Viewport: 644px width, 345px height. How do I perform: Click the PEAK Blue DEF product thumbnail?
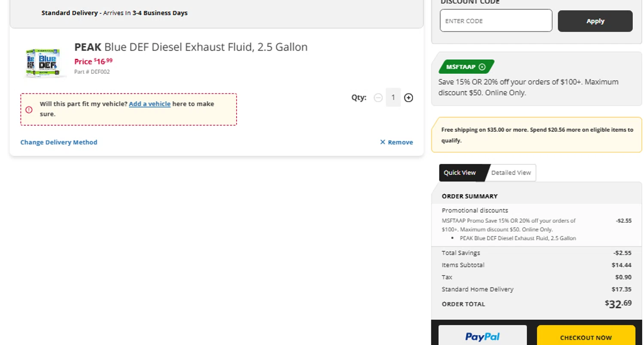(44, 63)
